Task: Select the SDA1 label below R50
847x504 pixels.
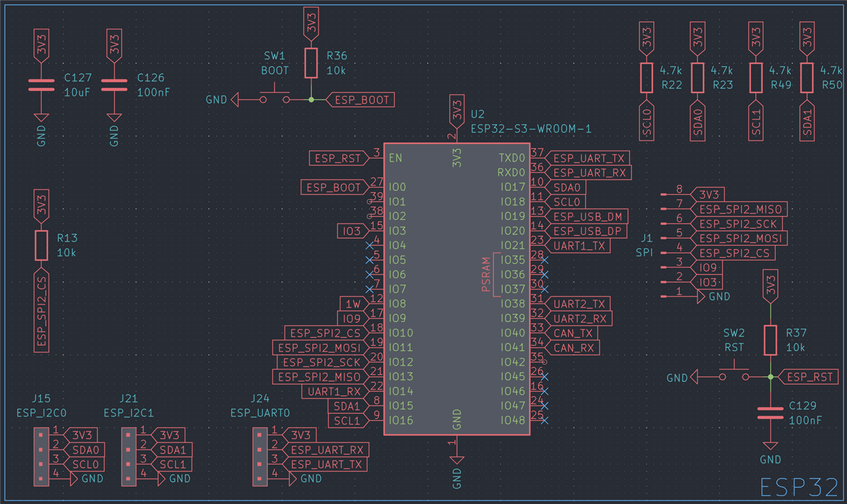Action: [x=807, y=121]
